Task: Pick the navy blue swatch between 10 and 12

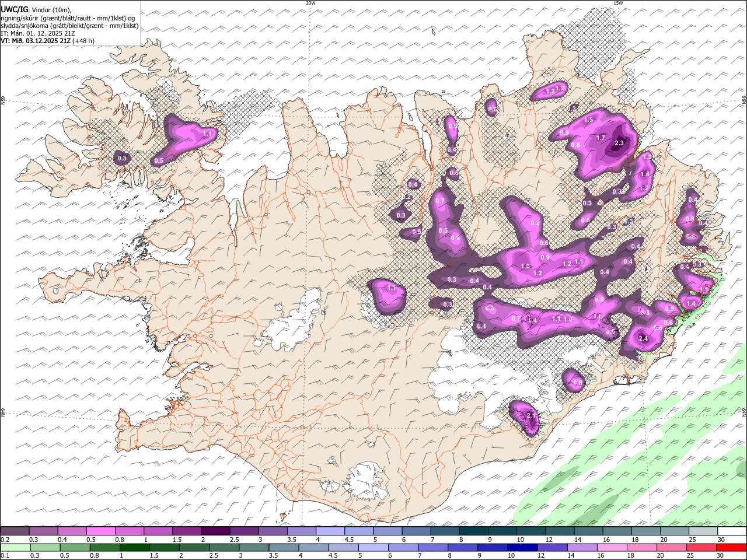Action: coord(522,547)
